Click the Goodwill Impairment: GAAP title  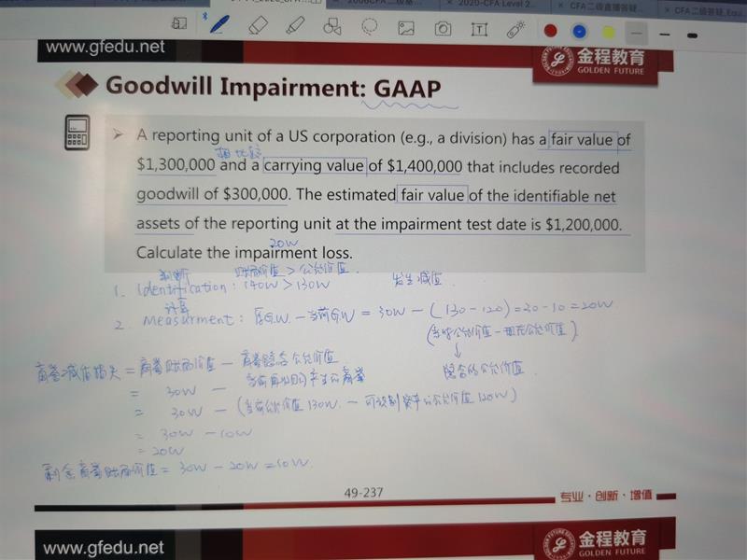tap(273, 87)
